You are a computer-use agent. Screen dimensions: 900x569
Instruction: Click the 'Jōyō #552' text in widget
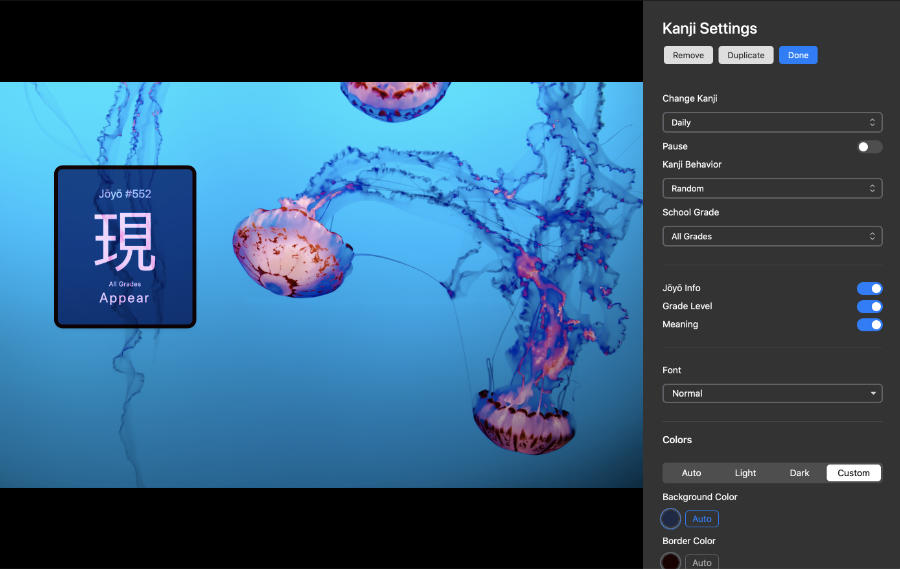pyautogui.click(x=125, y=194)
